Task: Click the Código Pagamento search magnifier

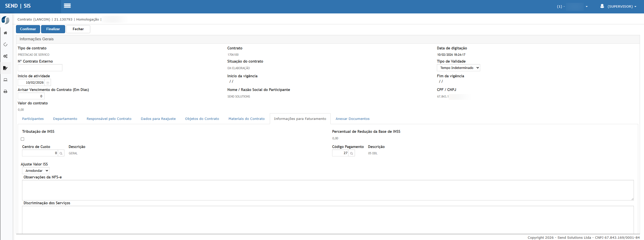Action: point(351,153)
